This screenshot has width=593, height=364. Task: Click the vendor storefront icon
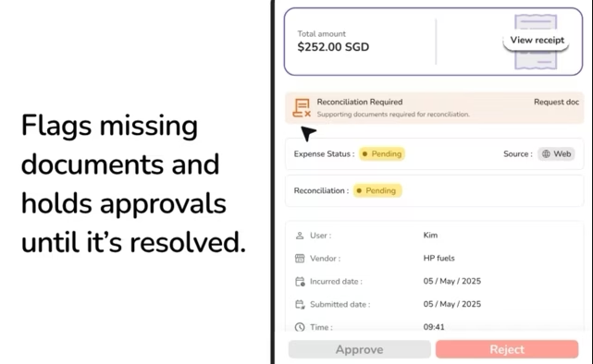click(x=300, y=259)
